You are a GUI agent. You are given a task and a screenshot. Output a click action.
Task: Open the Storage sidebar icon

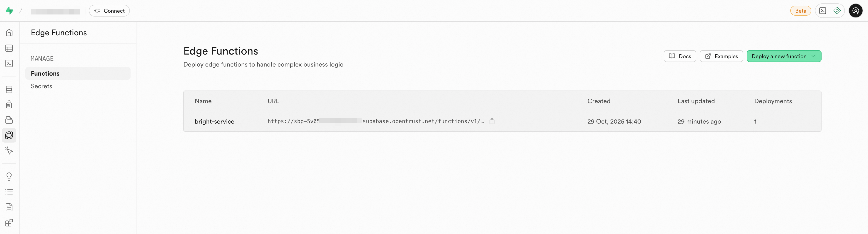click(9, 120)
